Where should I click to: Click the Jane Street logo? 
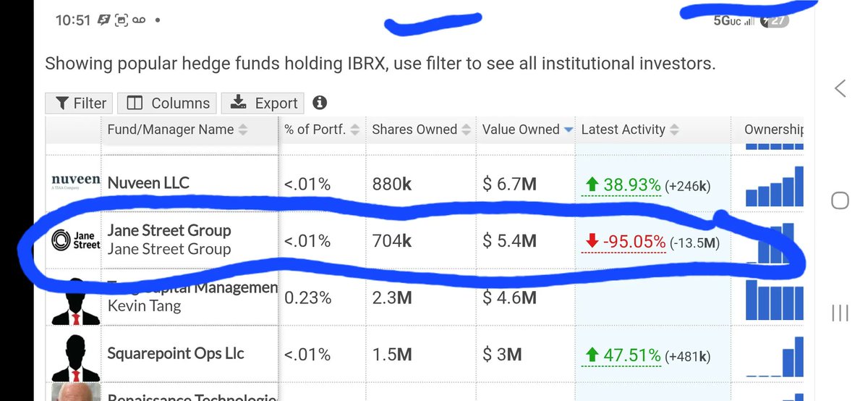pos(75,240)
